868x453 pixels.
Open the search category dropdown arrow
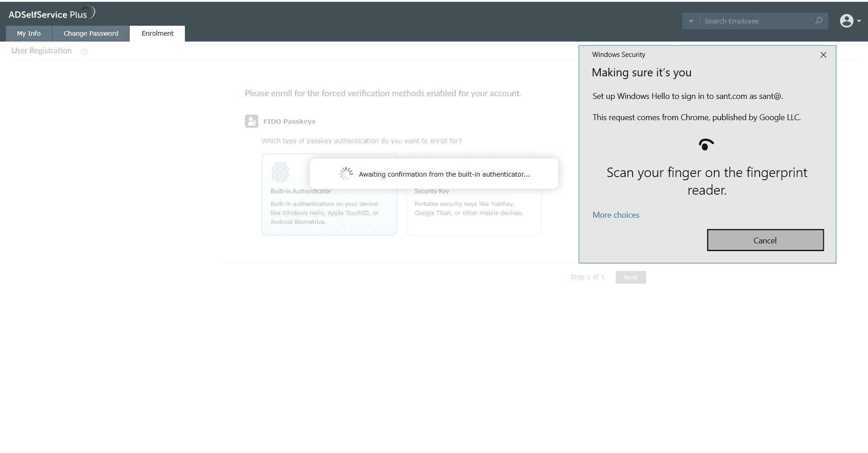[x=690, y=21]
